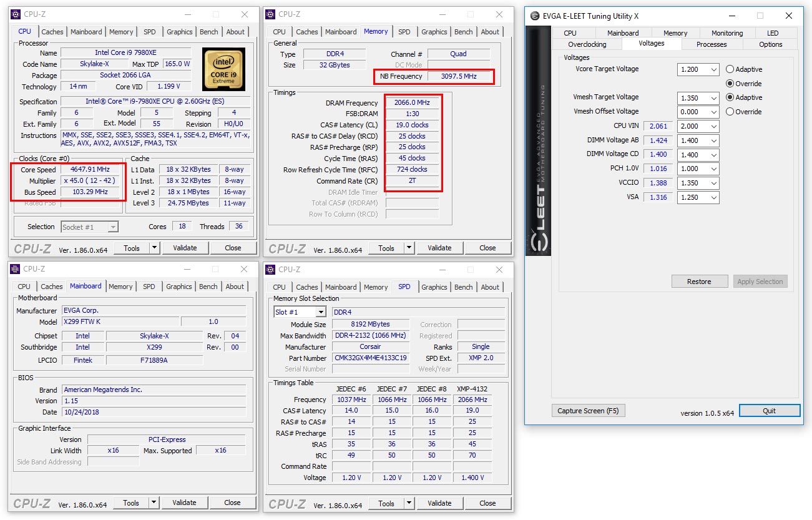Viewport: 812px width, 520px height.
Task: Click the Manufacturer Corsair field in SPD window
Action: [x=371, y=347]
